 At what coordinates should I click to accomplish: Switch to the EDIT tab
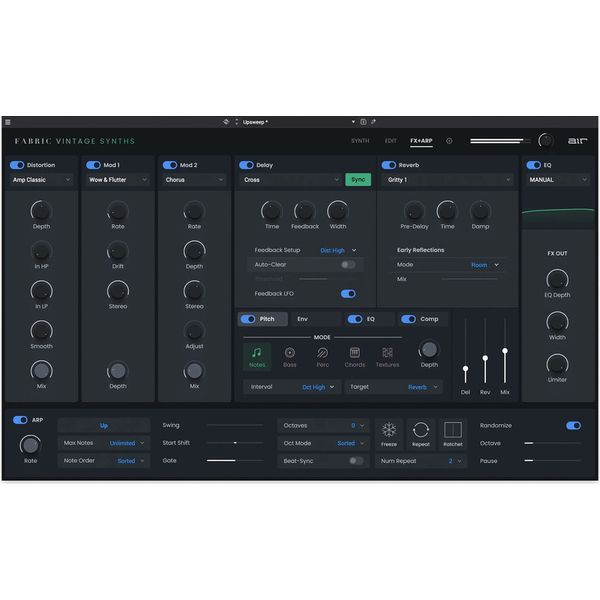pos(390,141)
